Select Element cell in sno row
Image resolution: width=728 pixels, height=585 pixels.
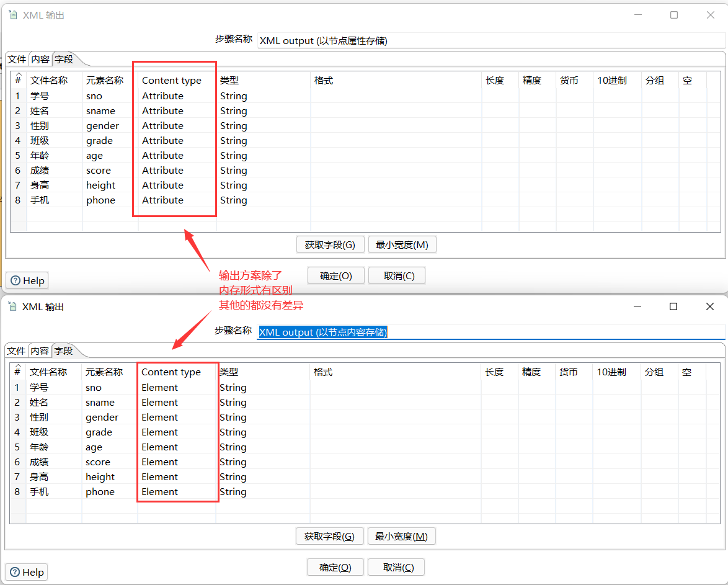[177, 387]
